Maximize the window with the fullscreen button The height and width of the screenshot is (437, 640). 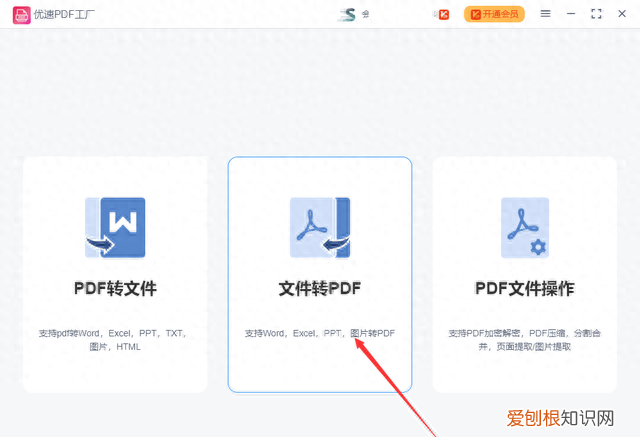pyautogui.click(x=596, y=14)
